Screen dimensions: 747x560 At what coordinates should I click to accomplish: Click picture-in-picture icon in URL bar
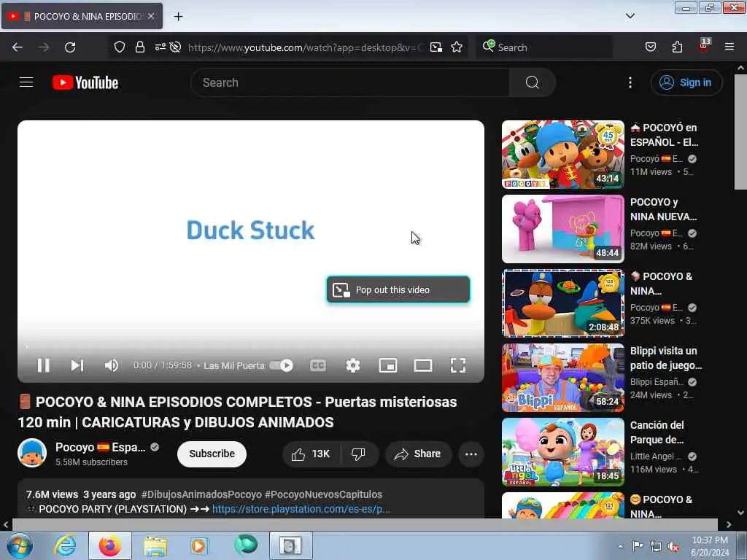436,47
